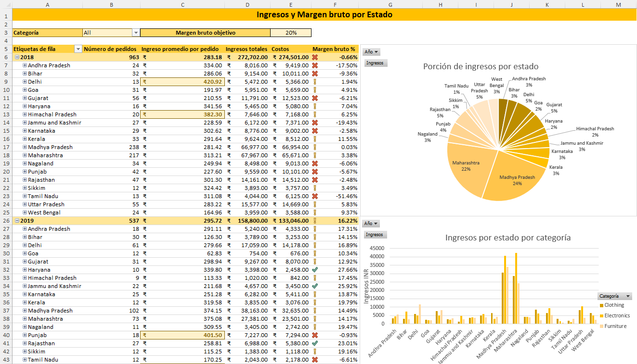Select the 963 total orders cell for 2018

click(111, 57)
